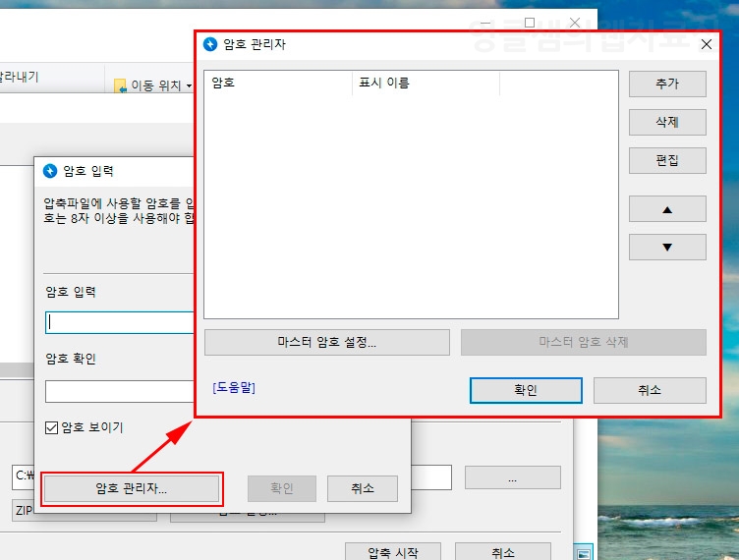Maximize the background window
This screenshot has height=560, width=739.
(x=530, y=23)
